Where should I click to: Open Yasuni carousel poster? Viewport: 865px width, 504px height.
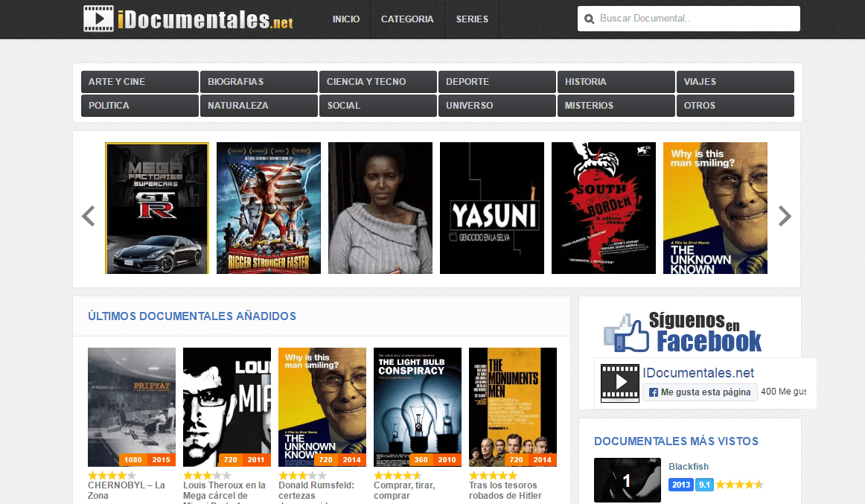491,208
